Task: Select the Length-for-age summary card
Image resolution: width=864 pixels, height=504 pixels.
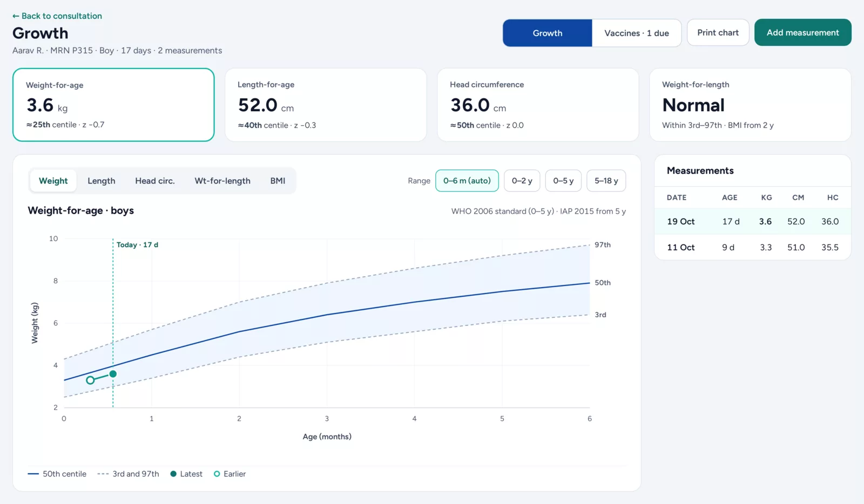Action: click(326, 105)
